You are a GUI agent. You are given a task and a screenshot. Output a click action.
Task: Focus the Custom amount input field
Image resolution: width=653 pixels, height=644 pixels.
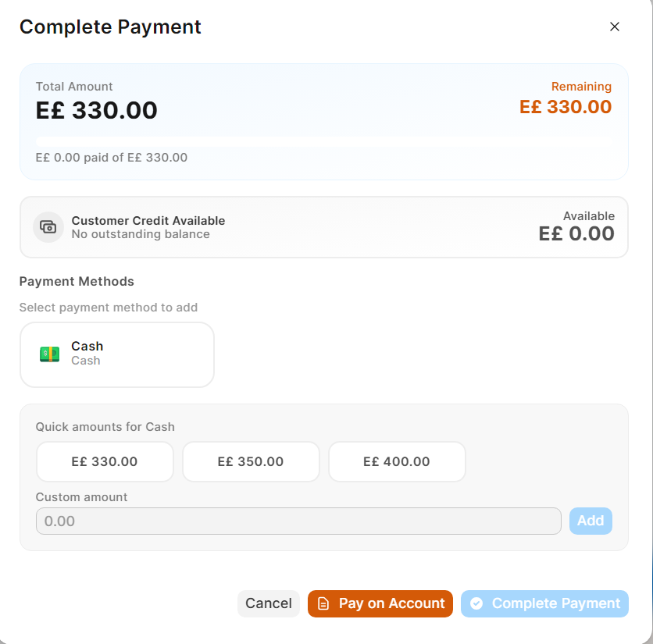298,521
